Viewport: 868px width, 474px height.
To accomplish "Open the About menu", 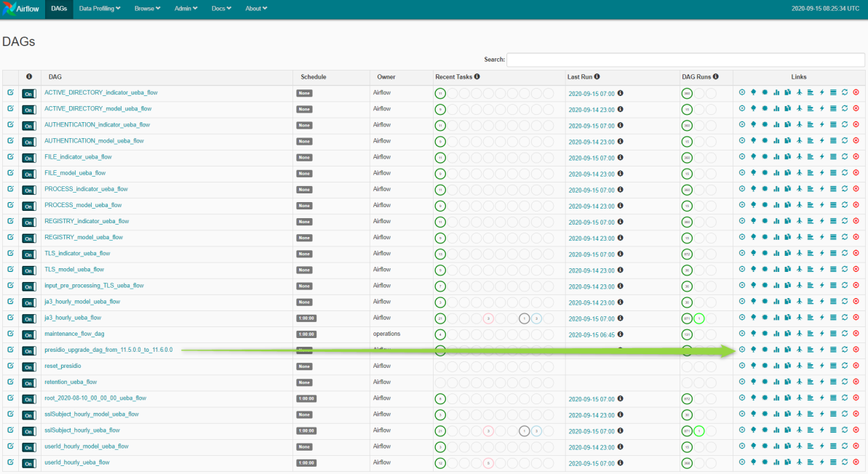I will pyautogui.click(x=256, y=9).
